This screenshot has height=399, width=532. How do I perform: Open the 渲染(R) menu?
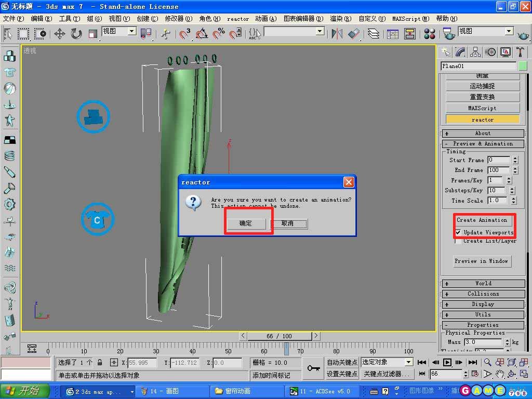341,19
